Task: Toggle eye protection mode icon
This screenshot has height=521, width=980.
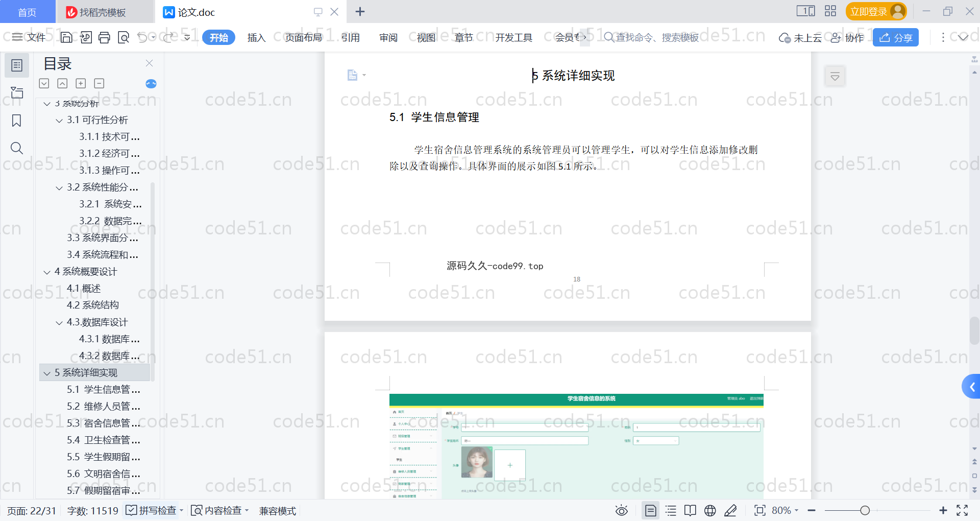Action: (x=621, y=510)
